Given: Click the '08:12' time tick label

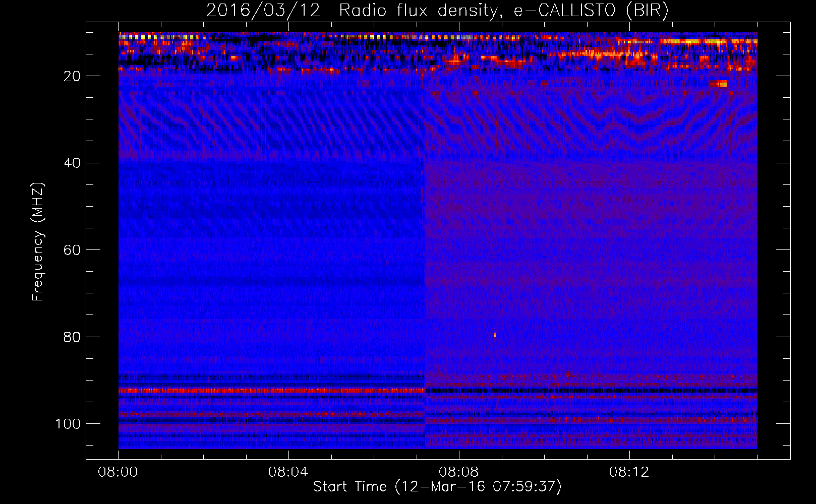Looking at the screenshot, I should [x=629, y=472].
